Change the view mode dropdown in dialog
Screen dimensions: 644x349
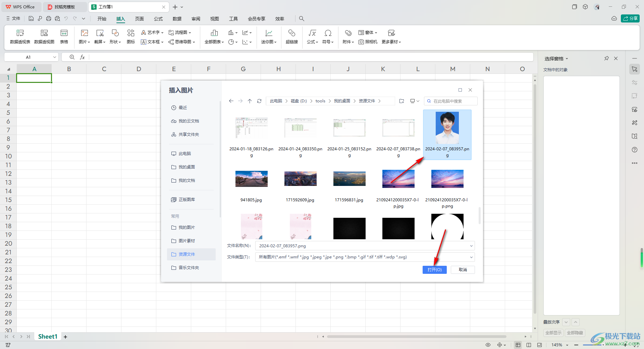click(415, 101)
